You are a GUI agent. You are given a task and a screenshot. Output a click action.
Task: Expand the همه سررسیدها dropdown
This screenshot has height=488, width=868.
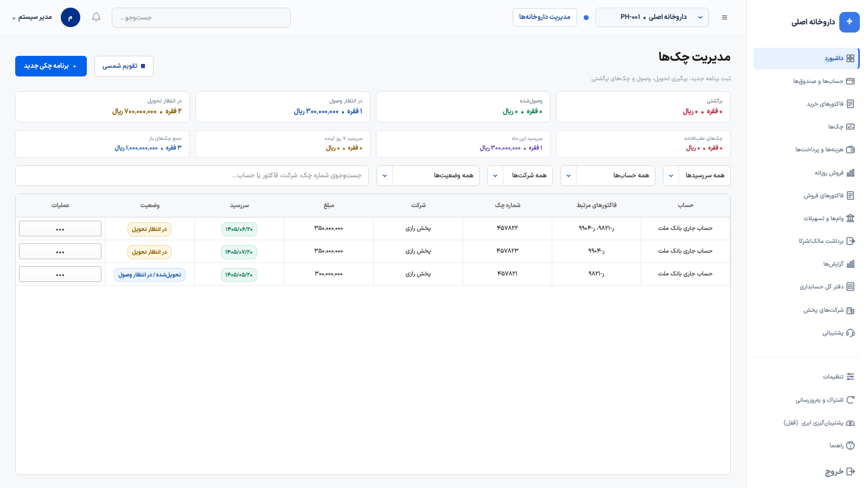[x=697, y=176]
